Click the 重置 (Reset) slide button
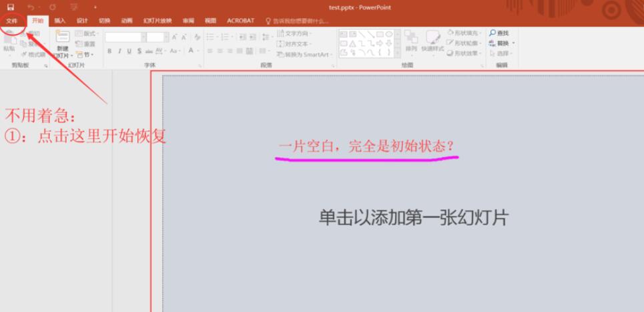The height and width of the screenshot is (312, 644). click(85, 44)
